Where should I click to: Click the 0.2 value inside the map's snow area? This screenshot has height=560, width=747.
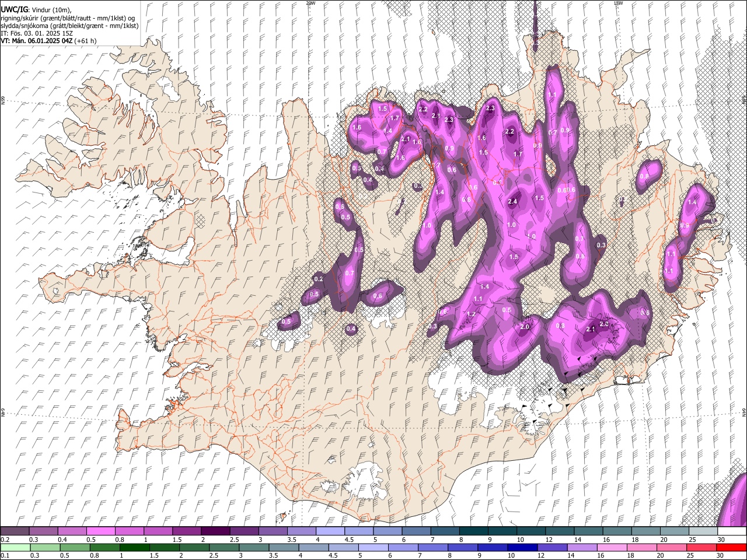coord(318,279)
